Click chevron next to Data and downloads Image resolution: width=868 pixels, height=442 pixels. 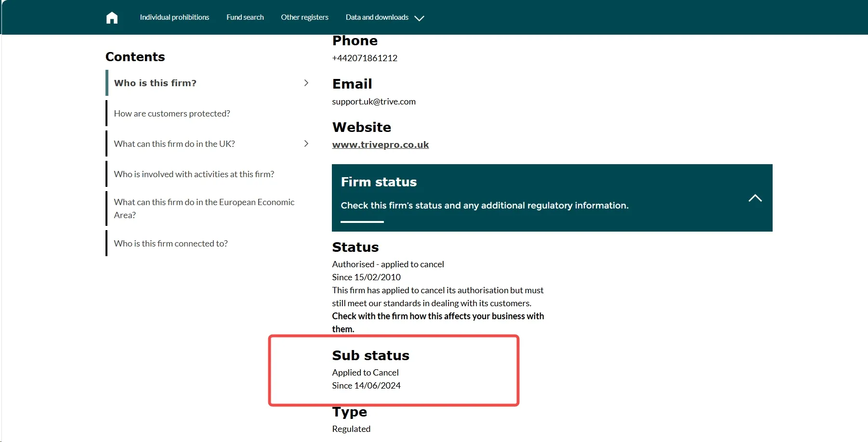(x=419, y=18)
